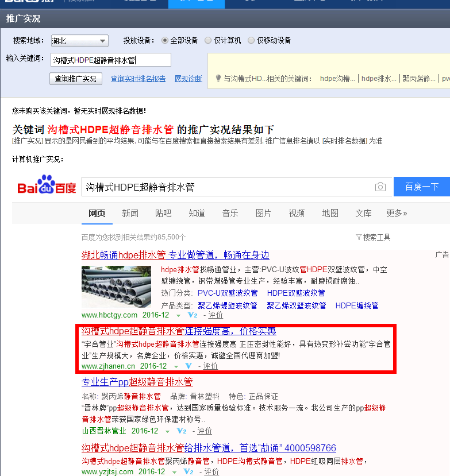Expand arrow beside 山西晋林管业 2016-12

coord(167,432)
